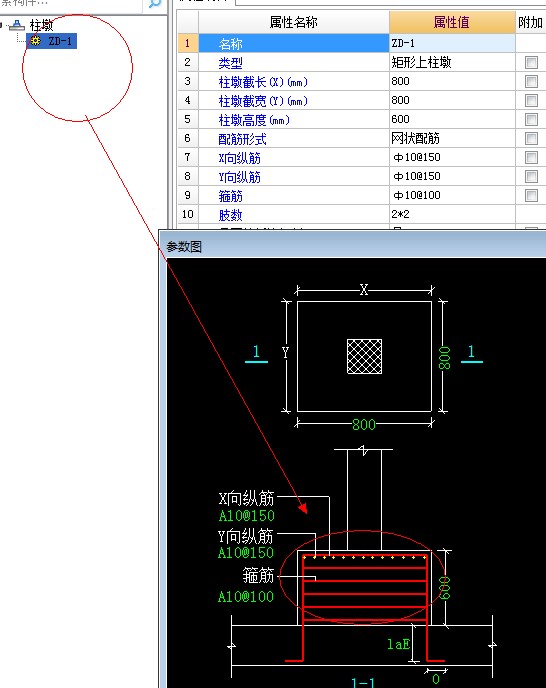This screenshot has width=546, height=688.
Task: Click the 箍筋 property label
Action: 230,196
